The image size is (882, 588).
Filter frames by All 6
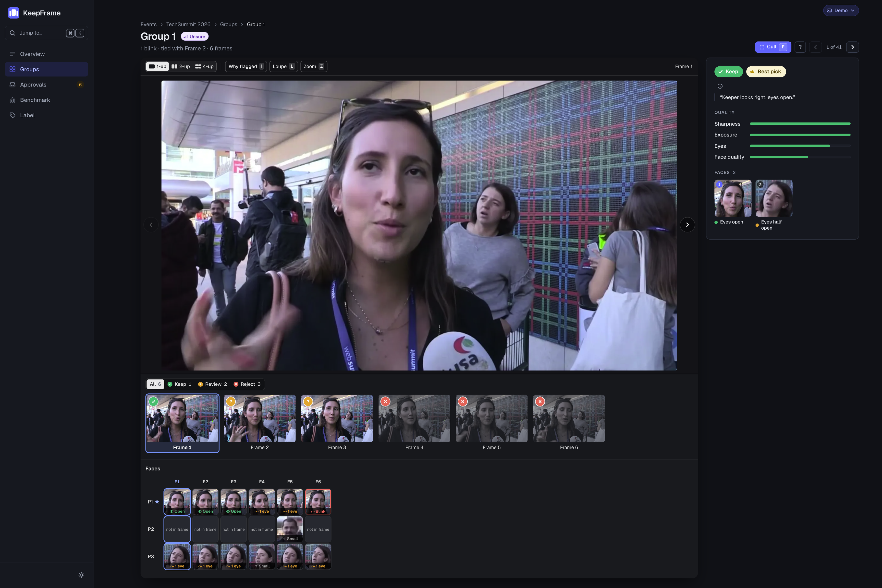(x=155, y=384)
